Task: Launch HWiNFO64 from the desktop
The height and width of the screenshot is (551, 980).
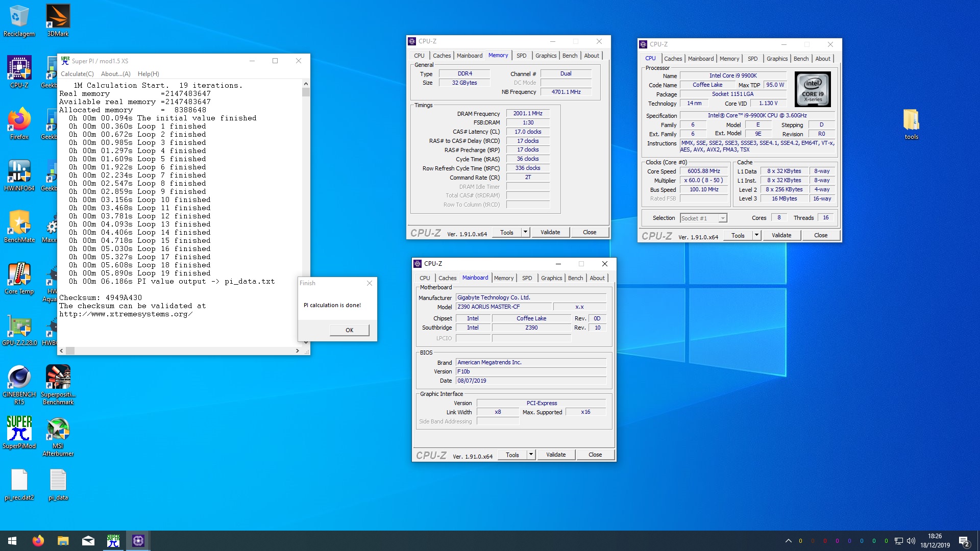Action: point(19,175)
